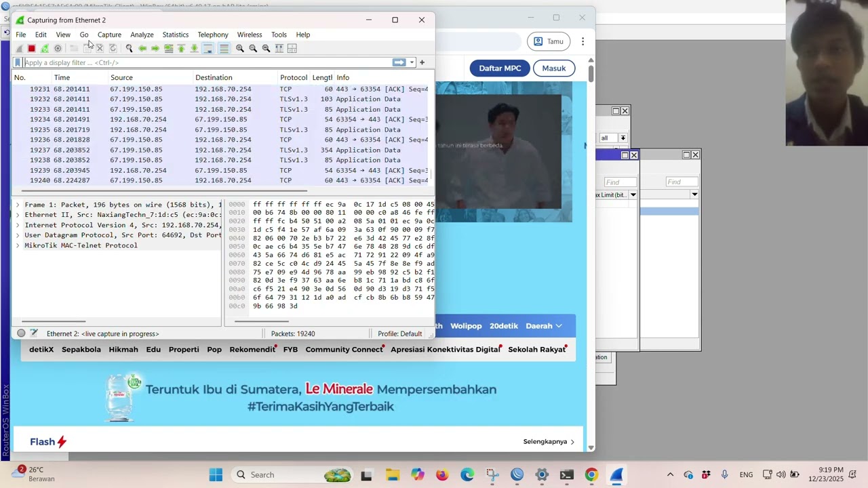This screenshot has width=868, height=488.
Task: Open the Wolipop link
Action: (x=466, y=326)
